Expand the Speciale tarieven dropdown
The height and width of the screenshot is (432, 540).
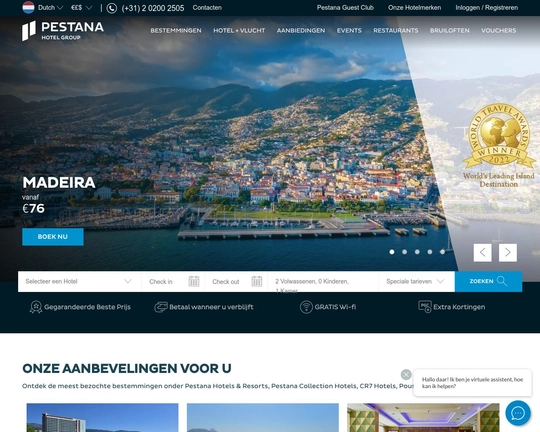416,281
